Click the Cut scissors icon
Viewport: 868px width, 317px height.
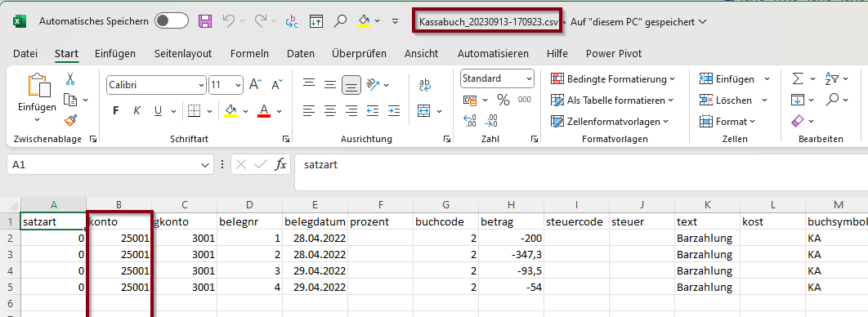(69, 79)
